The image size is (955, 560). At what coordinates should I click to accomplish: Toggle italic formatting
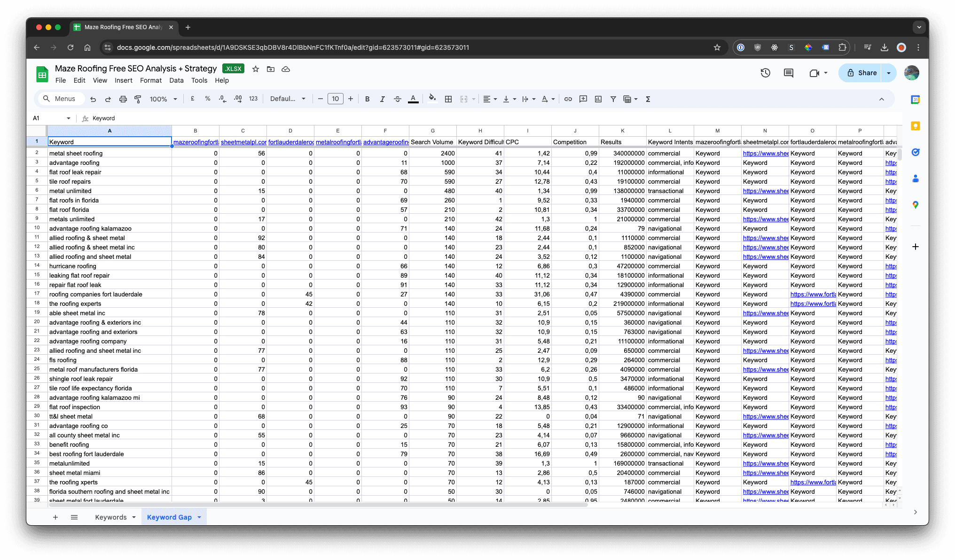pos(382,99)
